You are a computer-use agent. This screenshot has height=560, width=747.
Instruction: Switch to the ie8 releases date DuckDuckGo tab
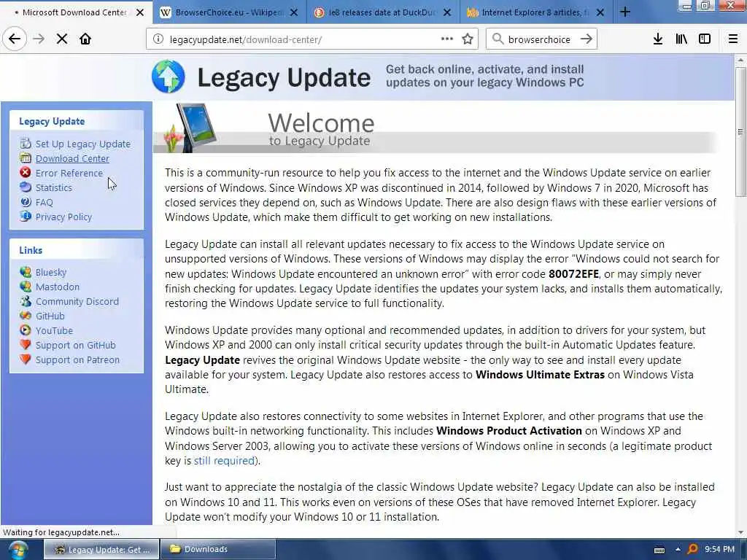381,12
